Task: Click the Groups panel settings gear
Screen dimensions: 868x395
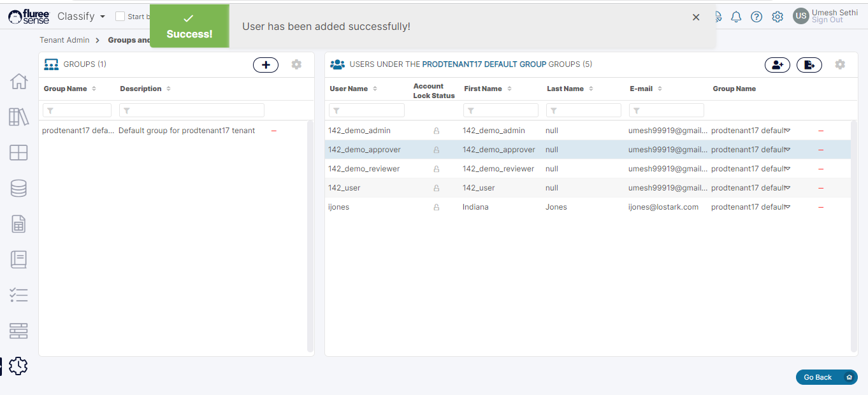Action: [296, 64]
